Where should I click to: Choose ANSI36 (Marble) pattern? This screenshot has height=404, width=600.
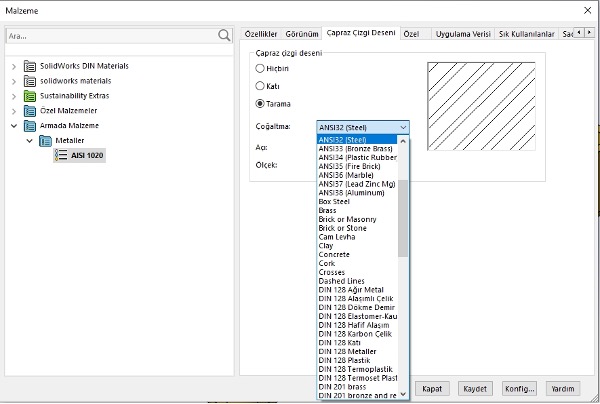(x=357, y=175)
